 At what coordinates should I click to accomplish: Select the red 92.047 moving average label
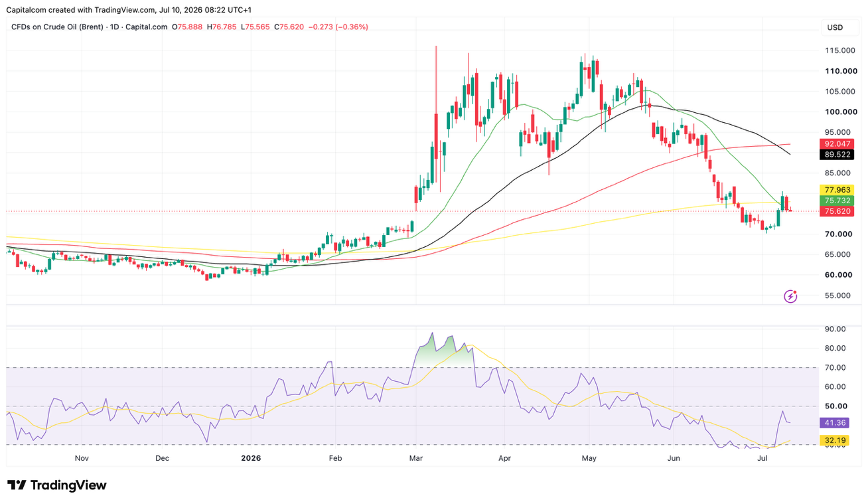837,143
